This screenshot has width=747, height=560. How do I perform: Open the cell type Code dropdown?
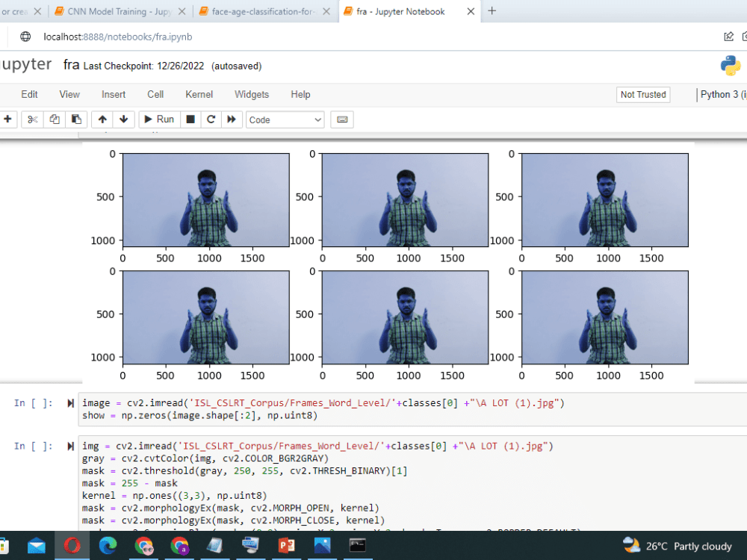(285, 119)
